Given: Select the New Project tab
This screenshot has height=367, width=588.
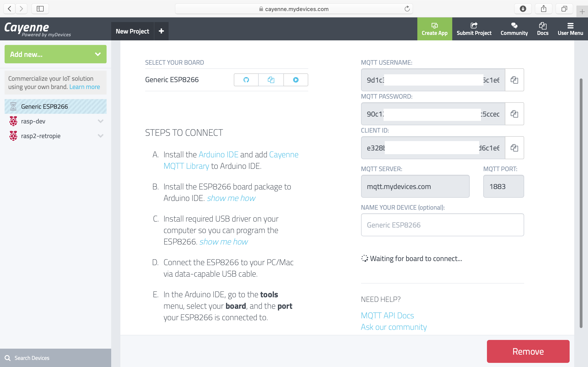Looking at the screenshot, I should [x=133, y=31].
